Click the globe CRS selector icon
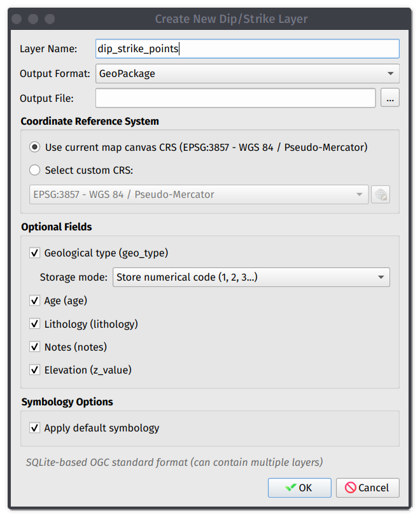Screen dimensions: 420x518 pos(380,194)
